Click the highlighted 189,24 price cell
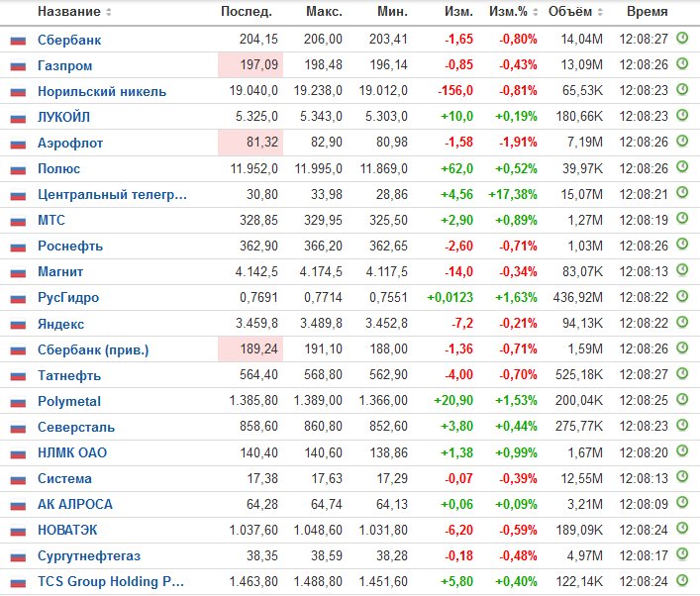 [250, 348]
